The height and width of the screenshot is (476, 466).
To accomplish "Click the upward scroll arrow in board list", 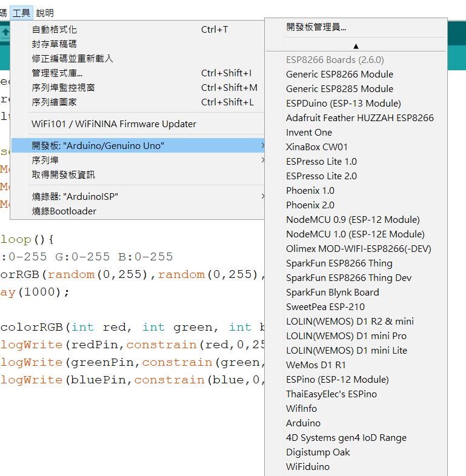I will (x=356, y=46).
